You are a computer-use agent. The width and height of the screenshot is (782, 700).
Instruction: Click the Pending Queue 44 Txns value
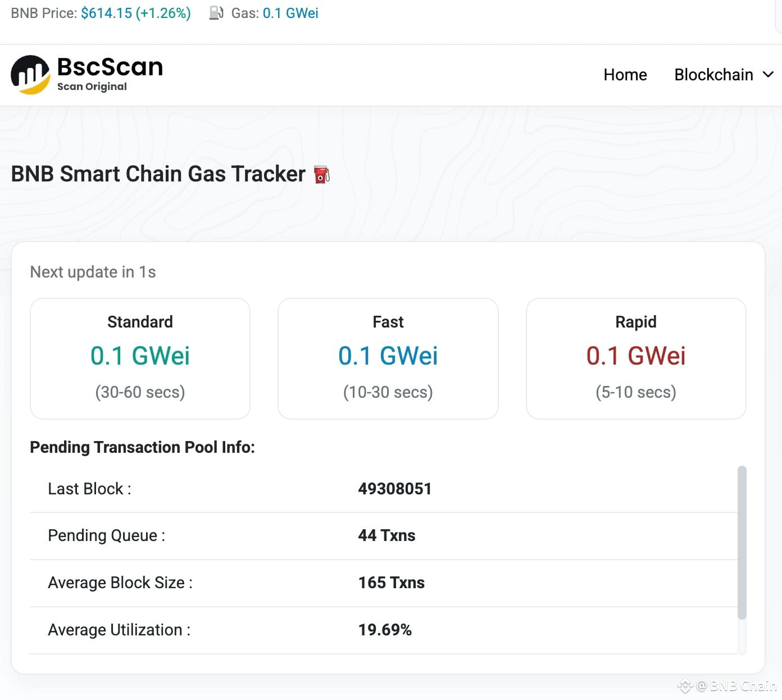[x=387, y=535]
